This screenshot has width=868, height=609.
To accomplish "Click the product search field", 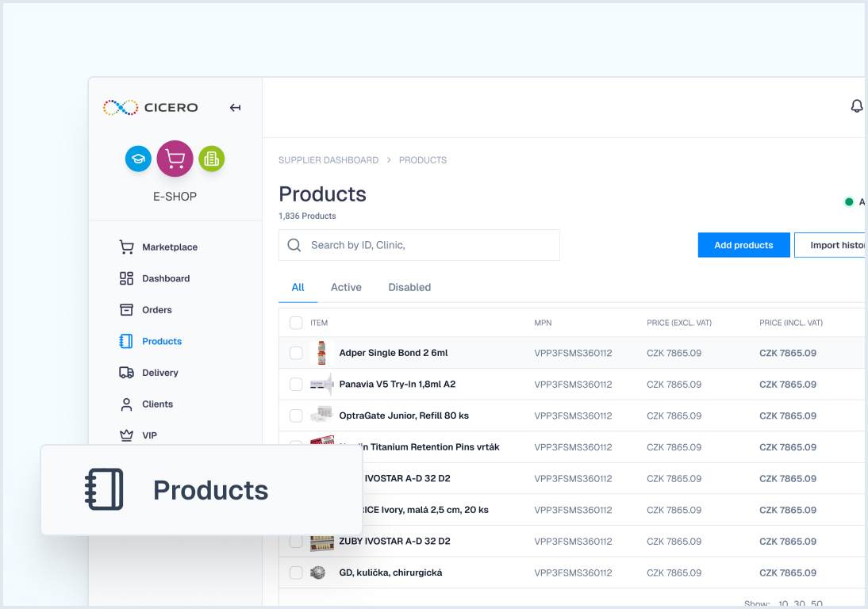I will (x=419, y=244).
